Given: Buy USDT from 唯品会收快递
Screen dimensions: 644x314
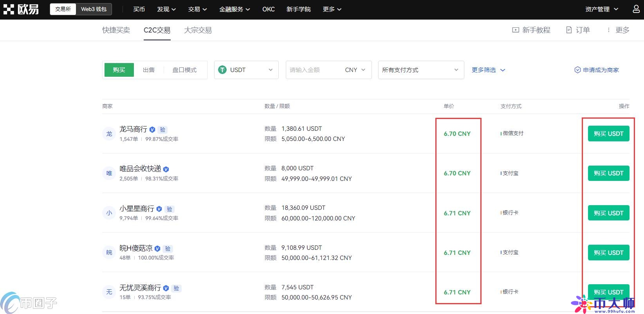Looking at the screenshot, I should 608,173.
